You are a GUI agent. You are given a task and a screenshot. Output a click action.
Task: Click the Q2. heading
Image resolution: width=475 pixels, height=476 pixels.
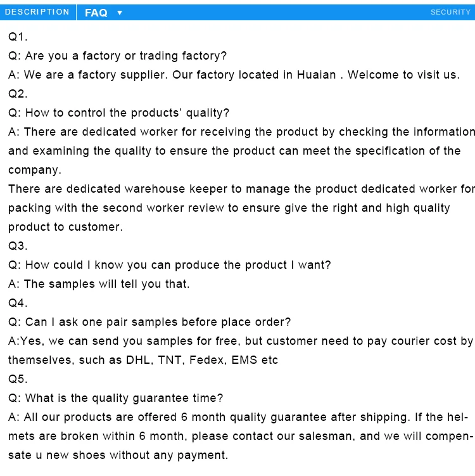coord(18,94)
